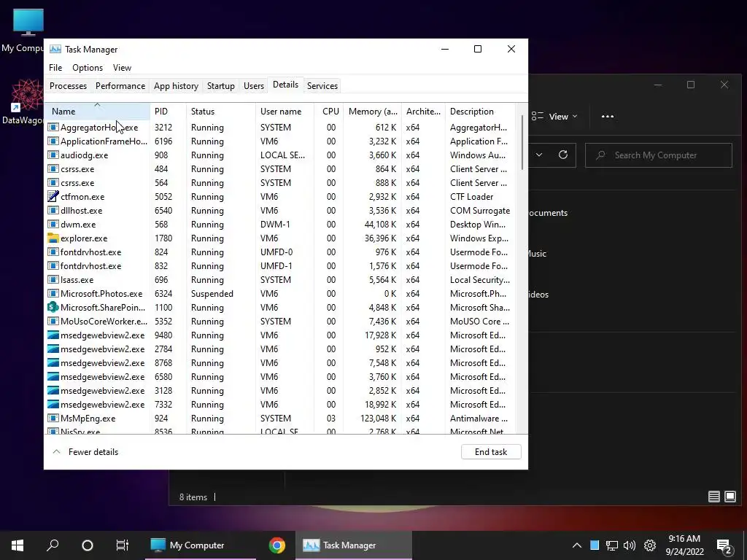Image resolution: width=747 pixels, height=560 pixels.
Task: Click the settings gear tray icon
Action: tap(650, 545)
